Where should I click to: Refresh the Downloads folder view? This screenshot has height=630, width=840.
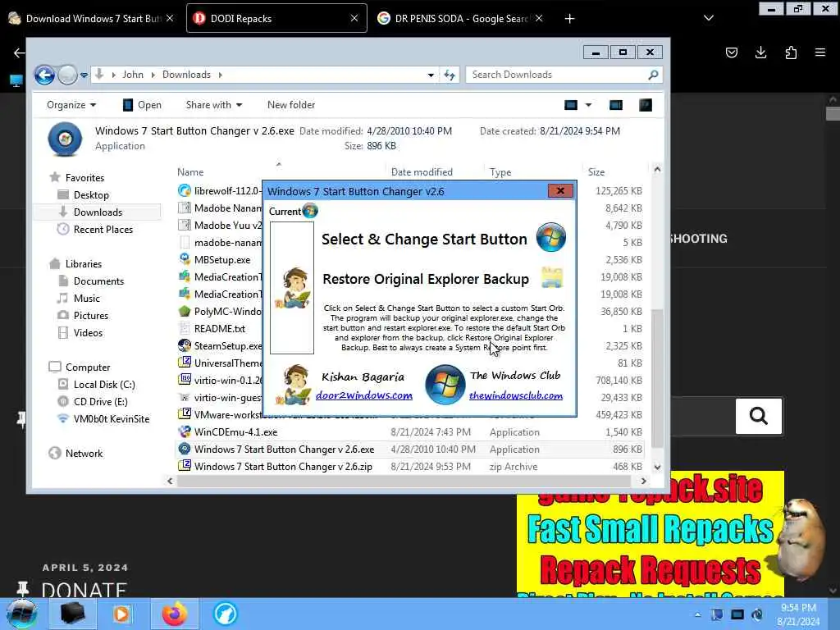[x=450, y=75]
